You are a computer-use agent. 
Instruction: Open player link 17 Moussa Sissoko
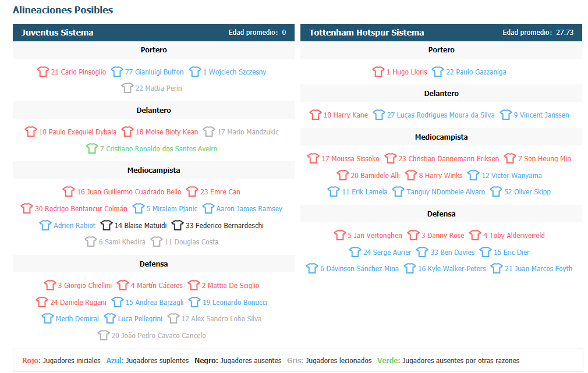point(350,159)
